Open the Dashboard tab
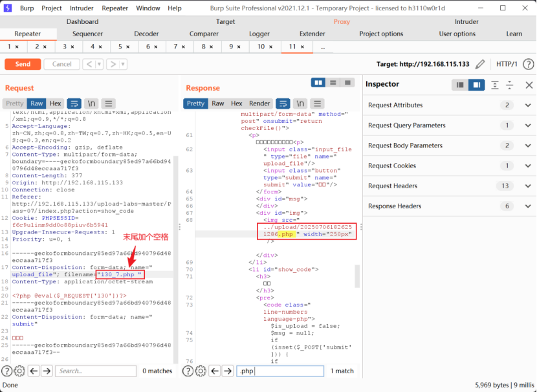Viewport: 537px width, 392px height. tap(82, 21)
